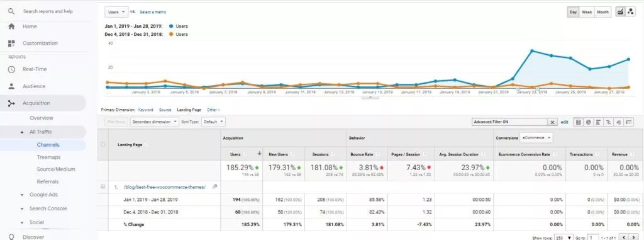Clear the Advanced Filter with X
Screen dimensions: 644x240
click(552, 122)
